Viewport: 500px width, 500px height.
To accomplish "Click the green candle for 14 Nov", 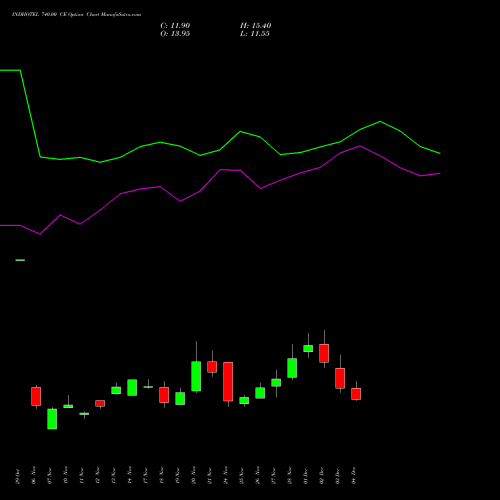I will pos(132,387).
